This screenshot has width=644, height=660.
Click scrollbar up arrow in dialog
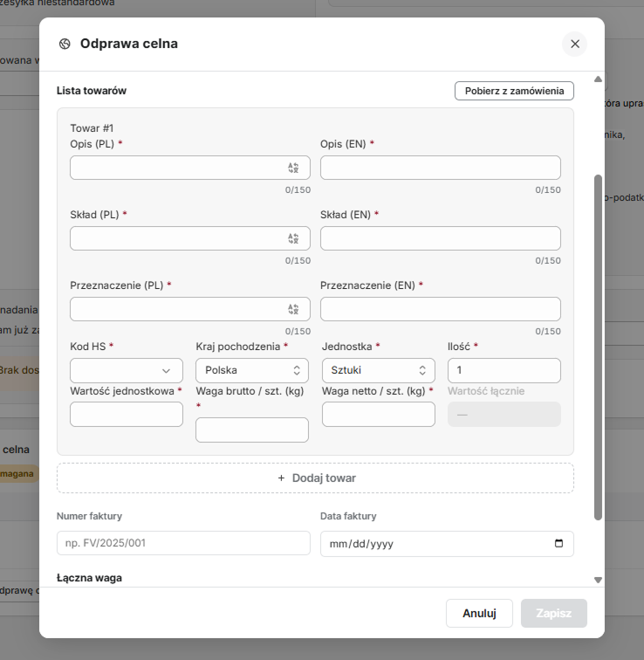[598, 79]
